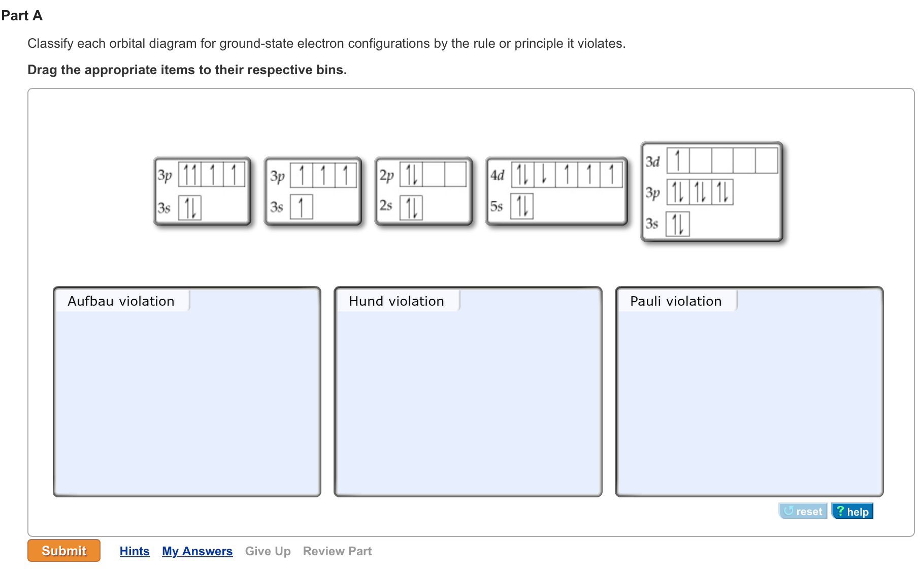This screenshot has width=924, height=570.
Task: Click the Review Part link
Action: click(x=337, y=551)
